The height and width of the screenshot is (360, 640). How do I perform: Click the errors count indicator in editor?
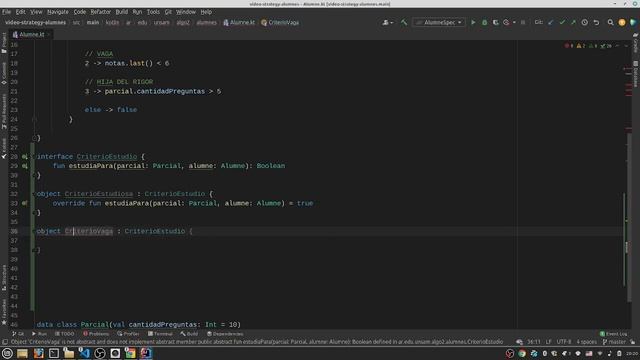point(569,46)
